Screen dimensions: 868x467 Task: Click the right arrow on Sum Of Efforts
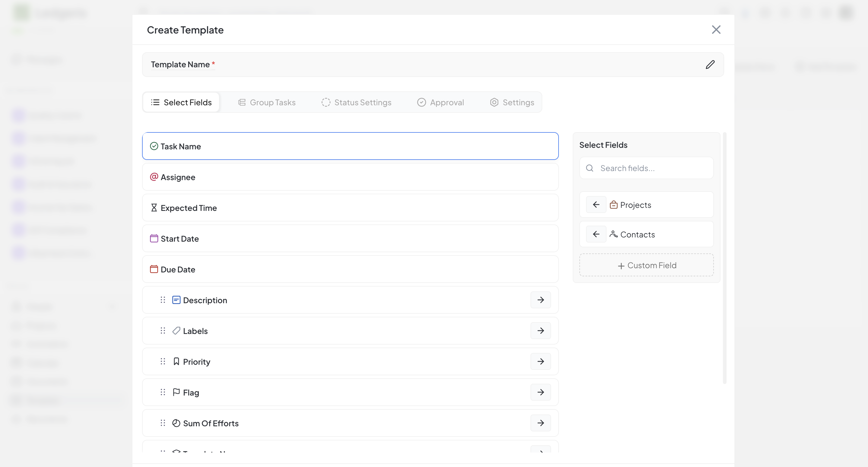point(540,423)
